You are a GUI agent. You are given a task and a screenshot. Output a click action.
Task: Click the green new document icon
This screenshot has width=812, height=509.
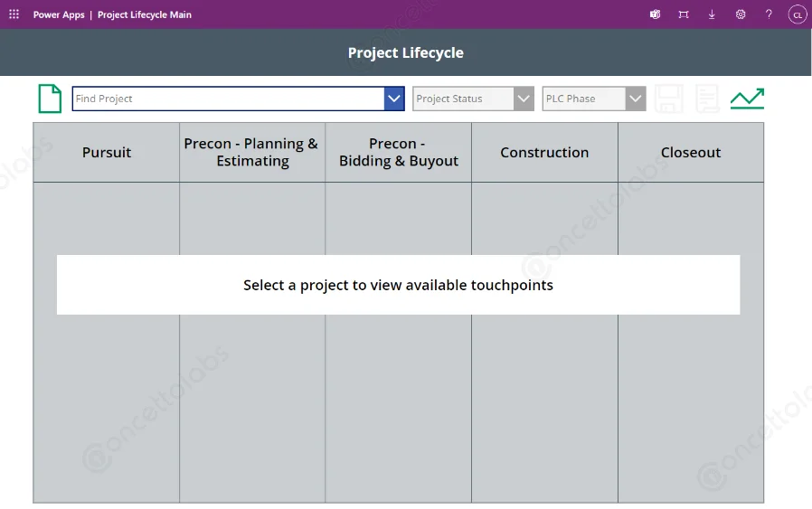[x=50, y=99]
